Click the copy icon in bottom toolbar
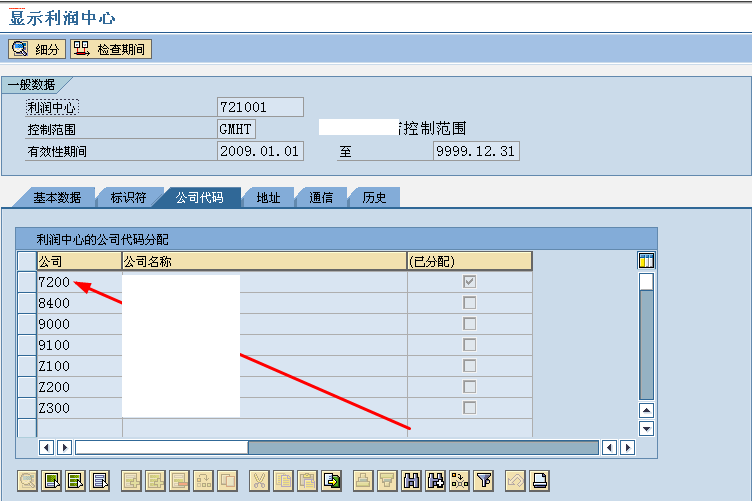The height and width of the screenshot is (501, 752). coord(283,480)
